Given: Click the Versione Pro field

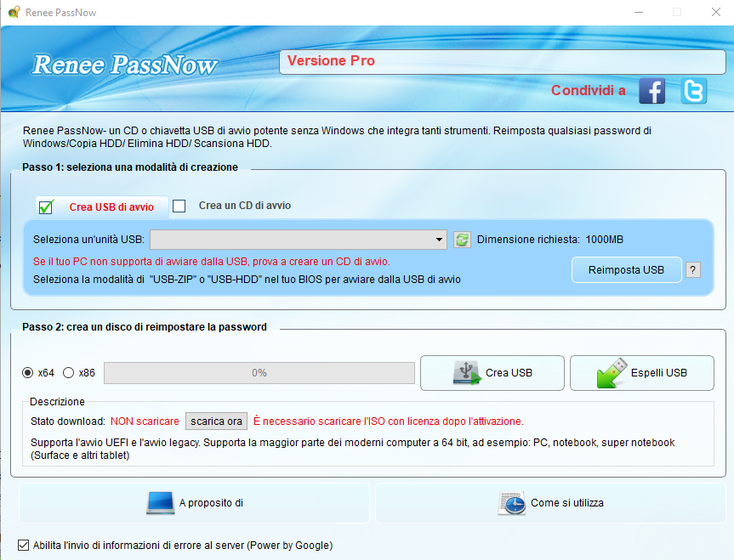Looking at the screenshot, I should click(503, 62).
